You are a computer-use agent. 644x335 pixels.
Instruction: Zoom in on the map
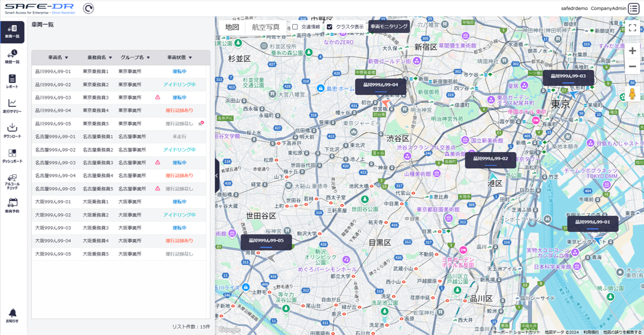(632, 51)
